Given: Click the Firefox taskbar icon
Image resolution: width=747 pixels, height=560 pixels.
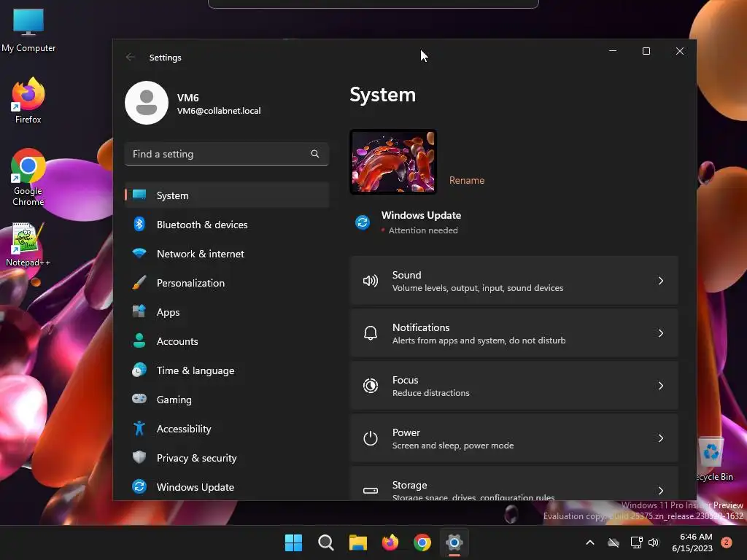Looking at the screenshot, I should point(390,542).
